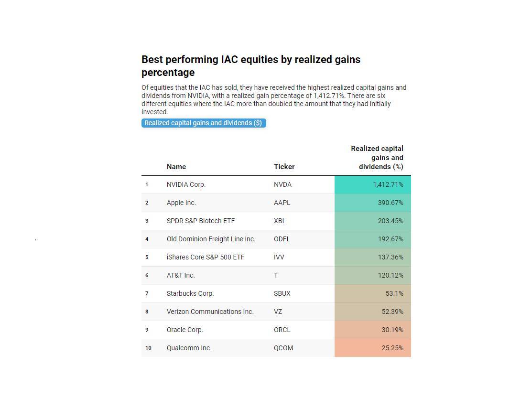Select iShares Core S&P 500 ETF row

pyautogui.click(x=276, y=257)
